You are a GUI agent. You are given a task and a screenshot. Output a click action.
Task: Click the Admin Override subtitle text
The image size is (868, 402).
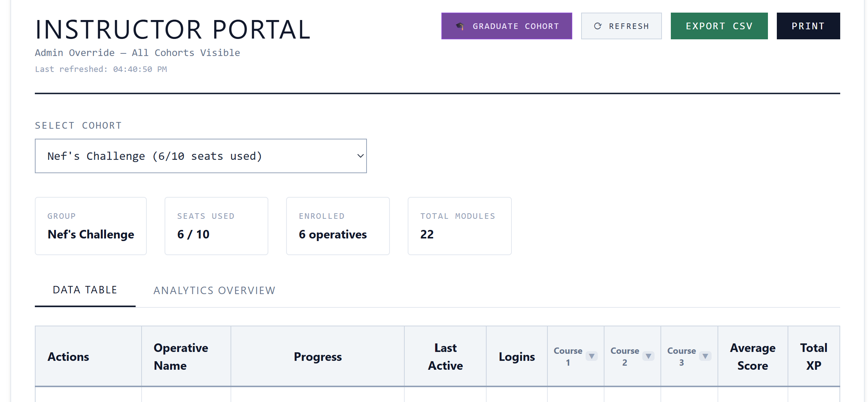click(x=138, y=53)
